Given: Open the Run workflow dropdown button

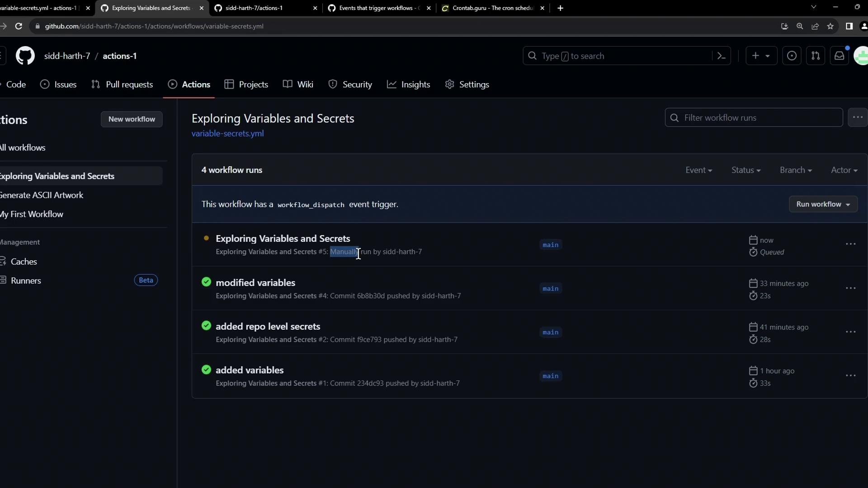Looking at the screenshot, I should pos(823,204).
